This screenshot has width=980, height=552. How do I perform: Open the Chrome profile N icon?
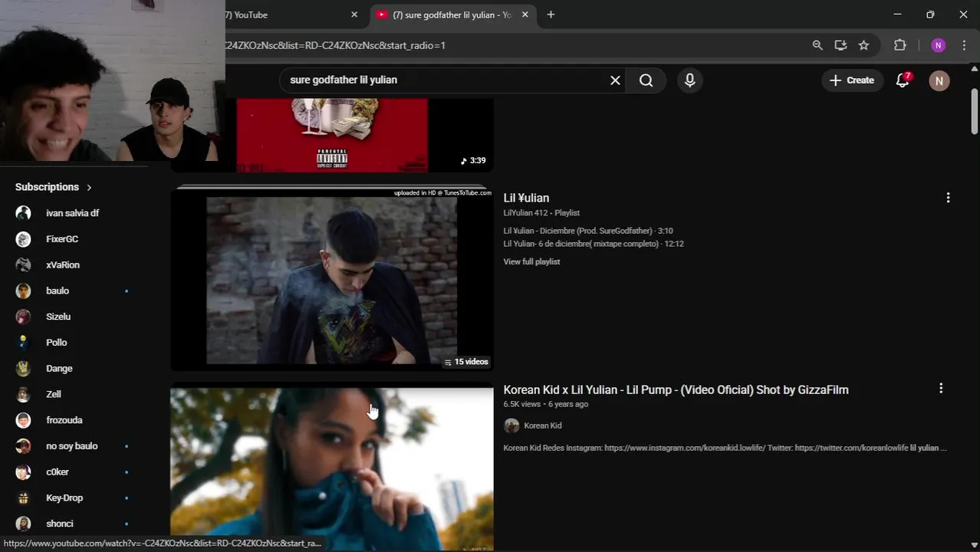938,45
